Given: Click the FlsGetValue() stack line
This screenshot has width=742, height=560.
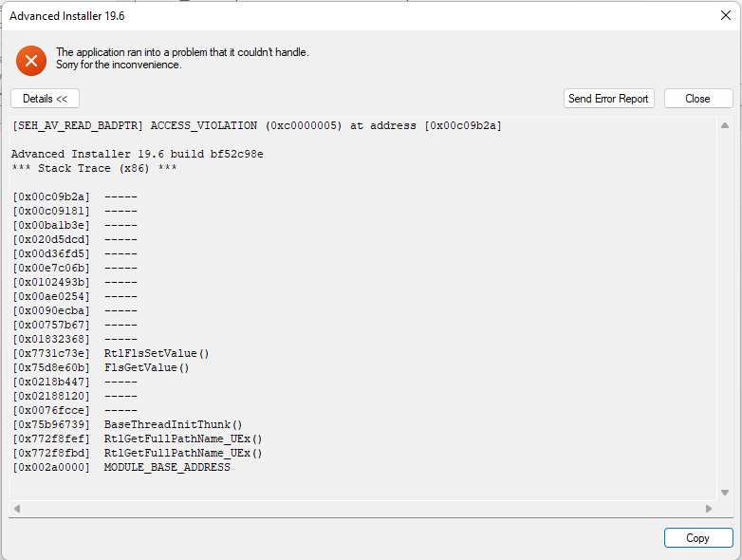Looking at the screenshot, I should 101,368.
